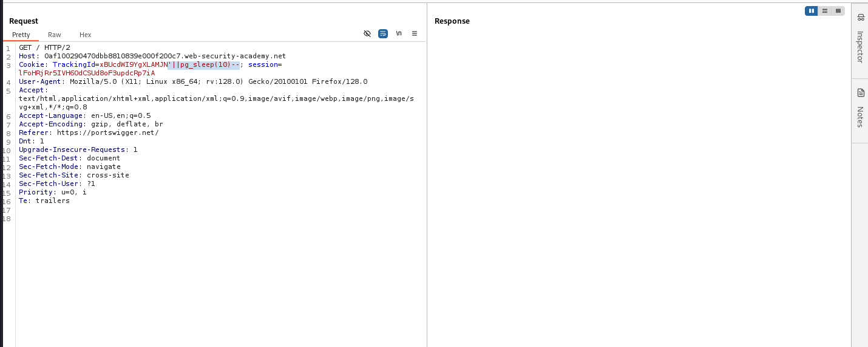
Task: Click the Accept-Encoding header line
Action: (x=91, y=124)
